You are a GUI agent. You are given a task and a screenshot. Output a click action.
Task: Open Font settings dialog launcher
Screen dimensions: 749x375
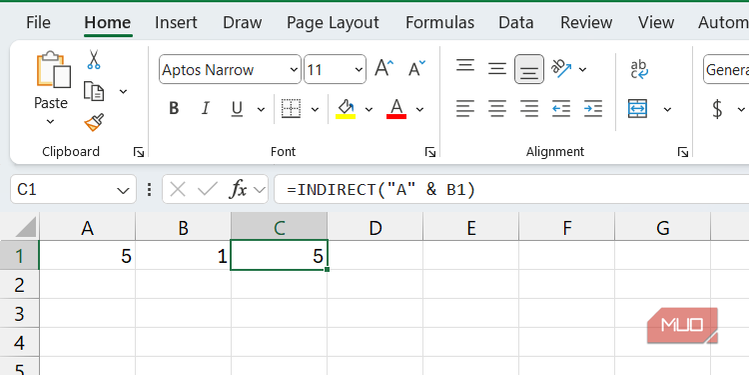pyautogui.click(x=430, y=152)
